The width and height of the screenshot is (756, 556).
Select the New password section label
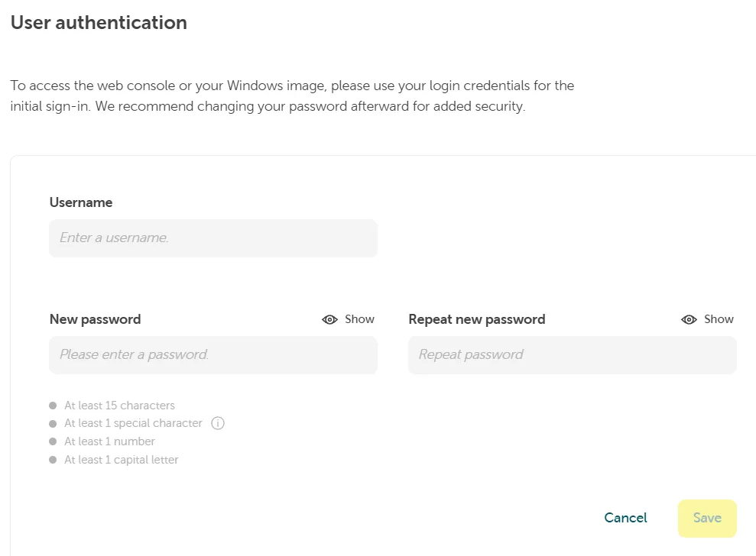[x=95, y=319]
